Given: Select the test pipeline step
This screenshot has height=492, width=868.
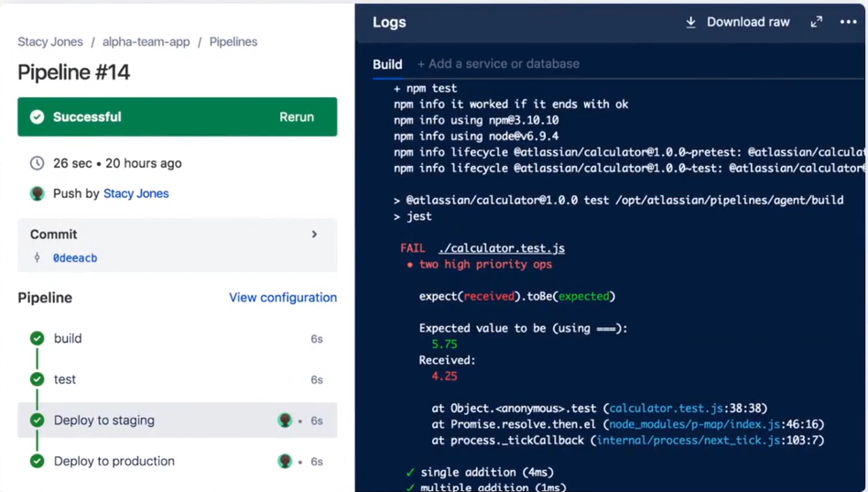Looking at the screenshot, I should click(x=177, y=379).
